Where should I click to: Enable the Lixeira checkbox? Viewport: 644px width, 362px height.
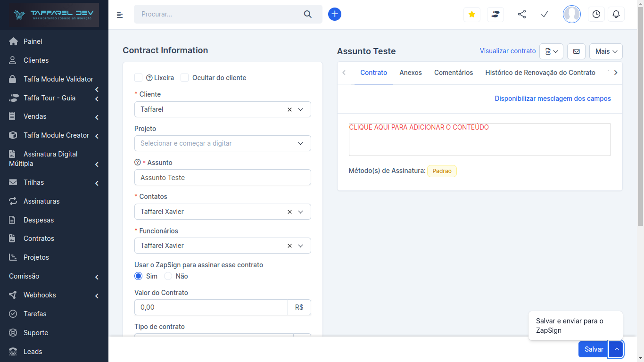pos(138,77)
